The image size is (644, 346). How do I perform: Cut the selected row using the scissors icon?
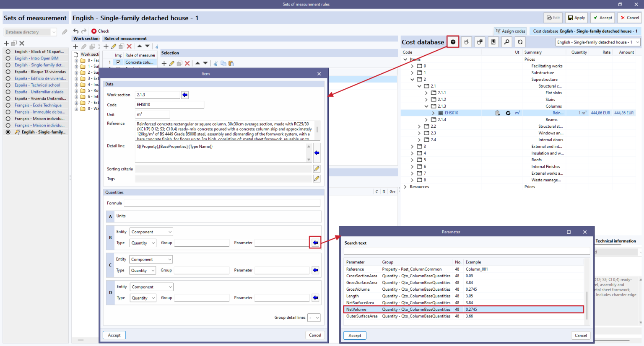pos(216,63)
